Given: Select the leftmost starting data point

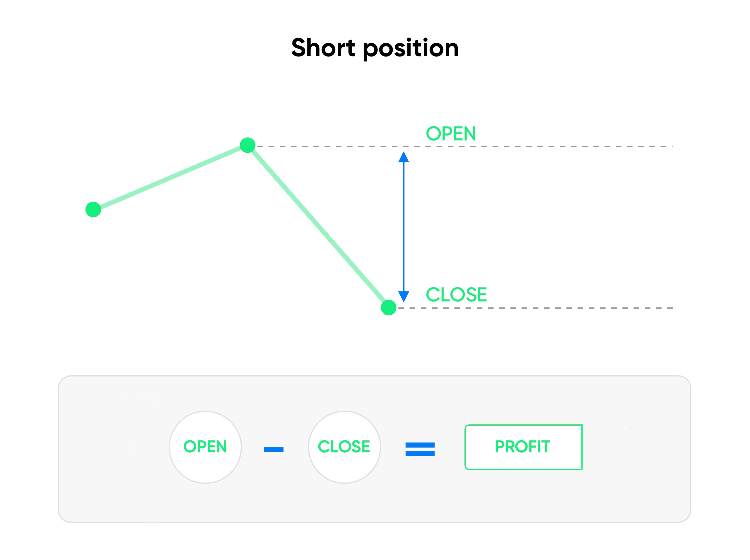Looking at the screenshot, I should pyautogui.click(x=93, y=209).
